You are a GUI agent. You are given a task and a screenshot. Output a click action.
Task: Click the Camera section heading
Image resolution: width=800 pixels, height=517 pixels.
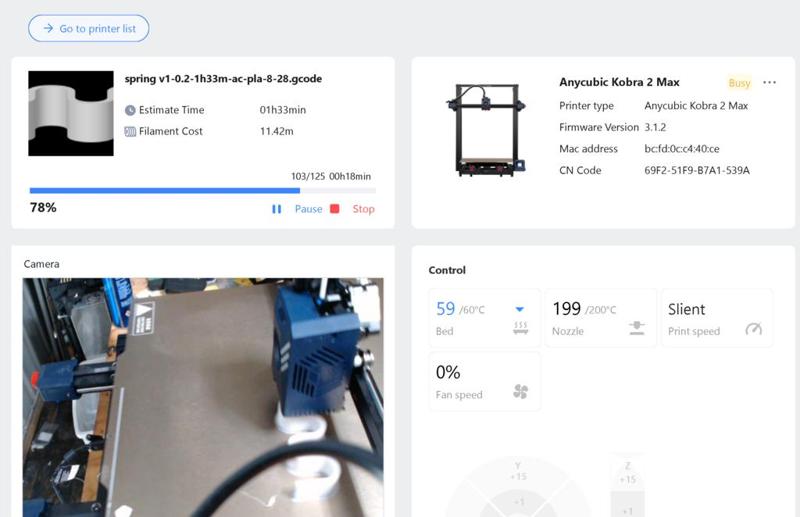click(x=41, y=264)
